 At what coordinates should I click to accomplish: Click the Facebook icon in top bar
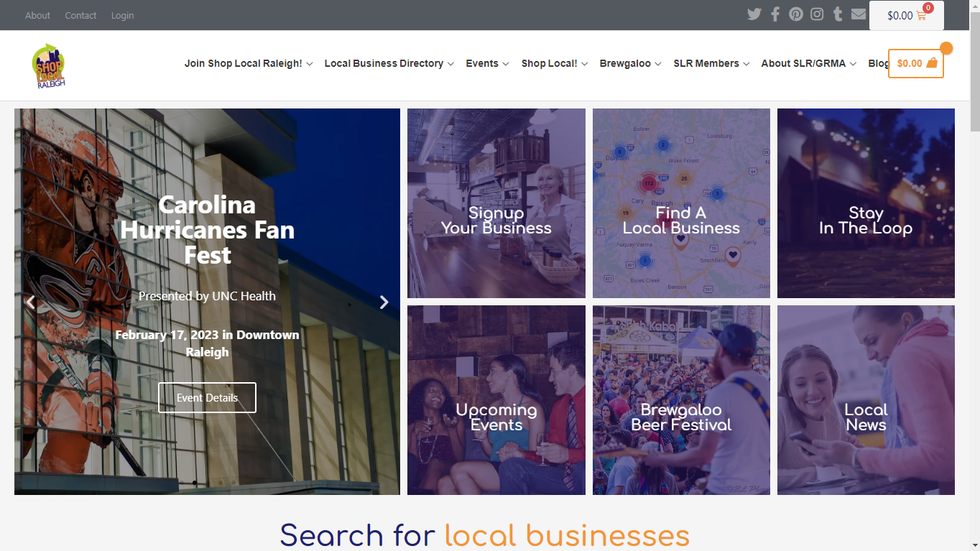click(x=775, y=14)
